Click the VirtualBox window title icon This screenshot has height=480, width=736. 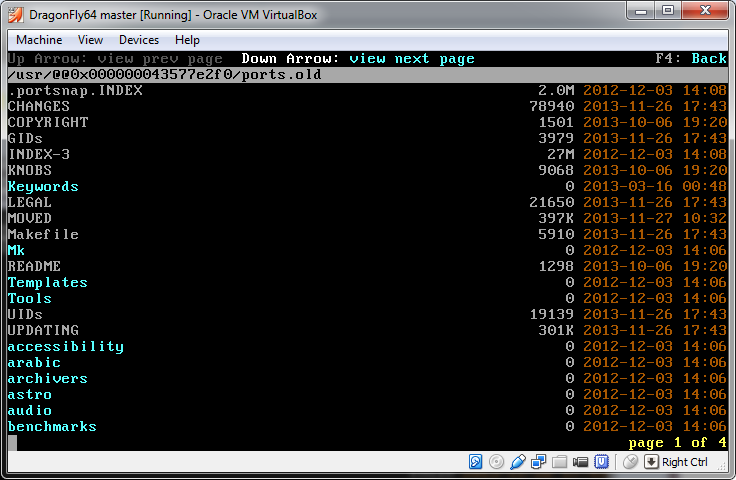13,11
